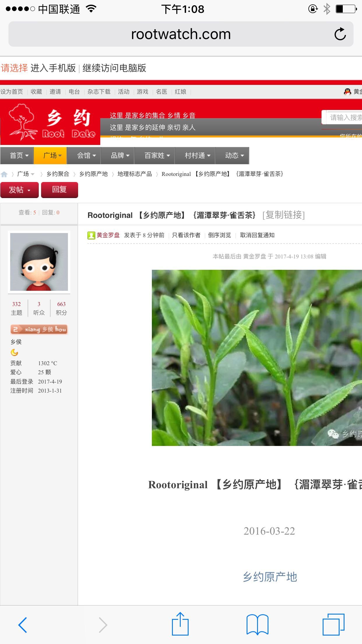Tap the Safari reload page icon
Image resolution: width=362 pixels, height=644 pixels.
(340, 34)
